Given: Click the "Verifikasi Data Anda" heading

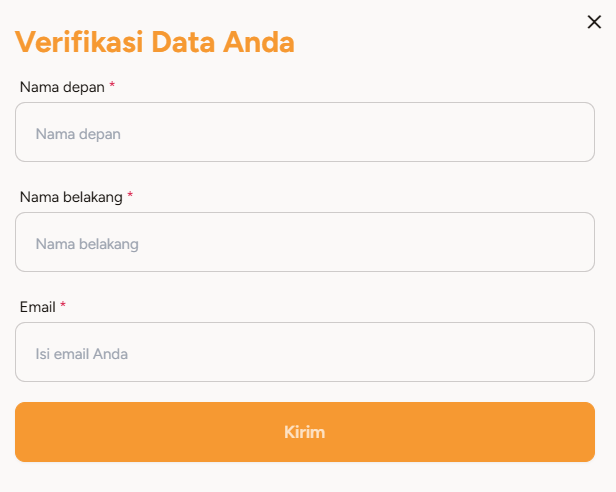Looking at the screenshot, I should click(x=154, y=42).
